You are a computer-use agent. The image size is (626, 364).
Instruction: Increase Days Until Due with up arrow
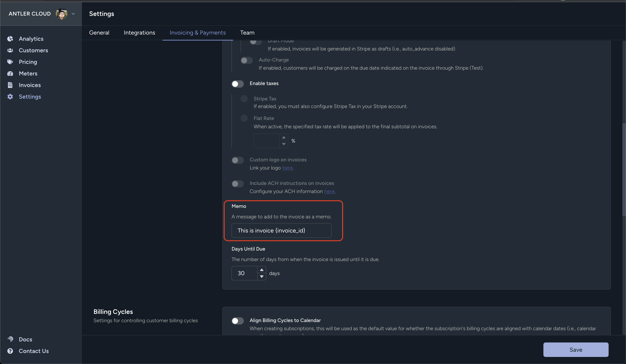click(x=262, y=270)
